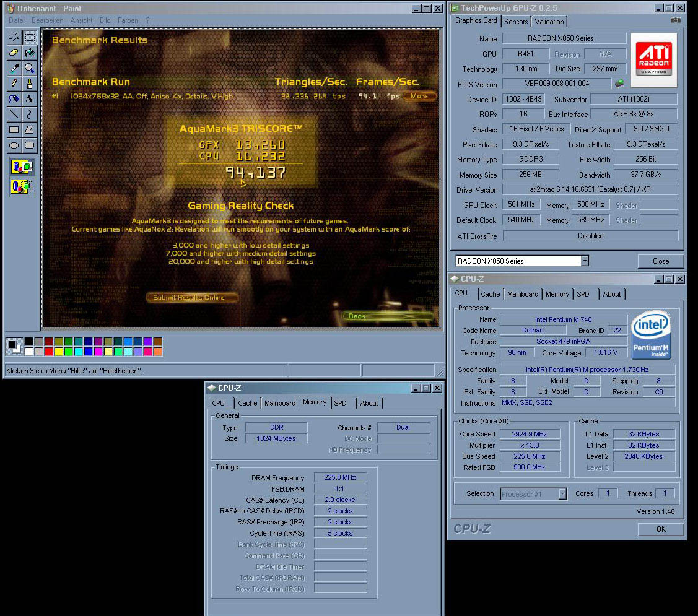
Task: Click the GPU Clock 581 MHz field
Action: (x=521, y=204)
